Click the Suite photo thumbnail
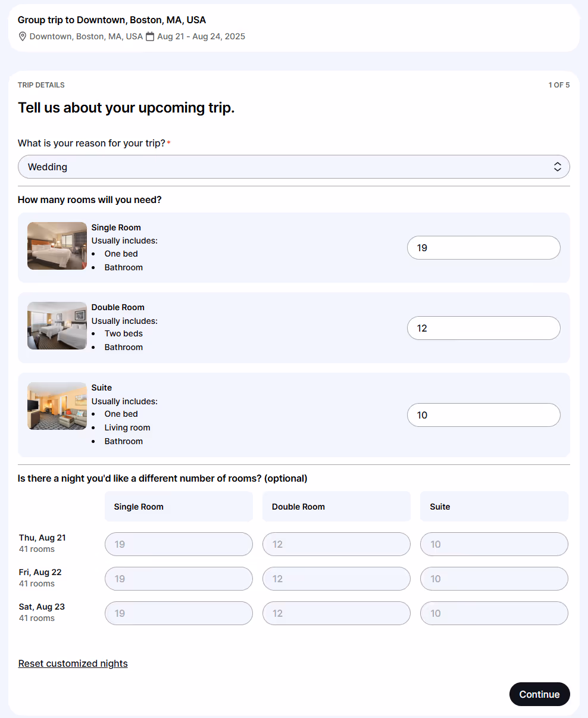 [x=57, y=406]
